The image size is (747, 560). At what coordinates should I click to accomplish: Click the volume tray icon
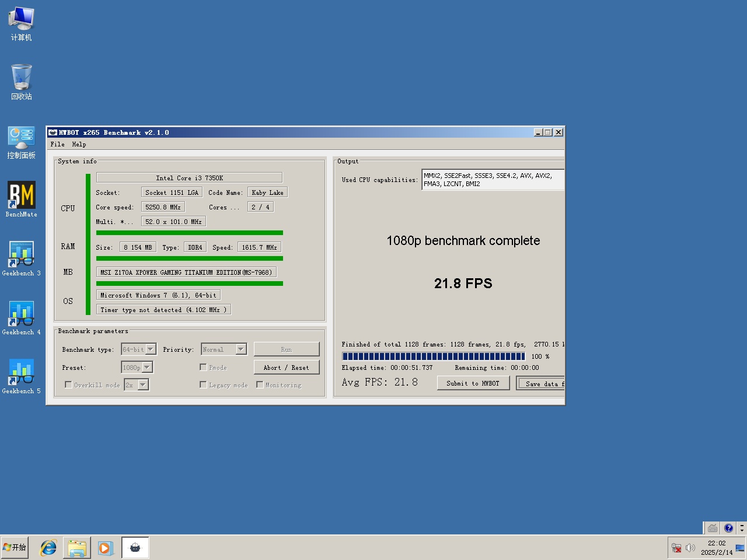click(x=690, y=548)
